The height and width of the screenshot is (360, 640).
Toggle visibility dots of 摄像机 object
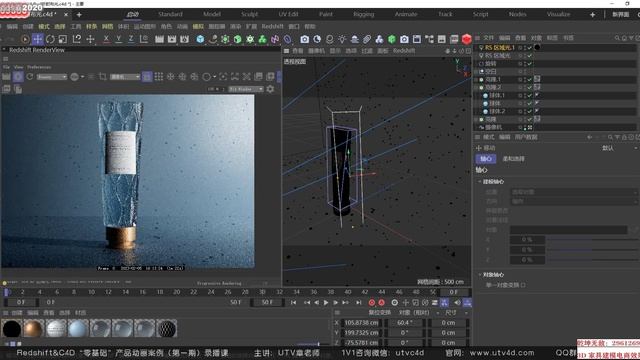click(525, 127)
